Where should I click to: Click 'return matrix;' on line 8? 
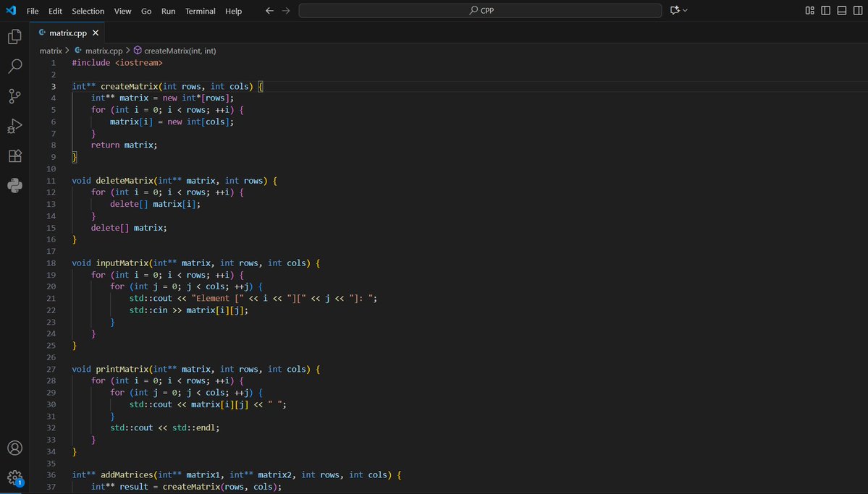(x=124, y=145)
